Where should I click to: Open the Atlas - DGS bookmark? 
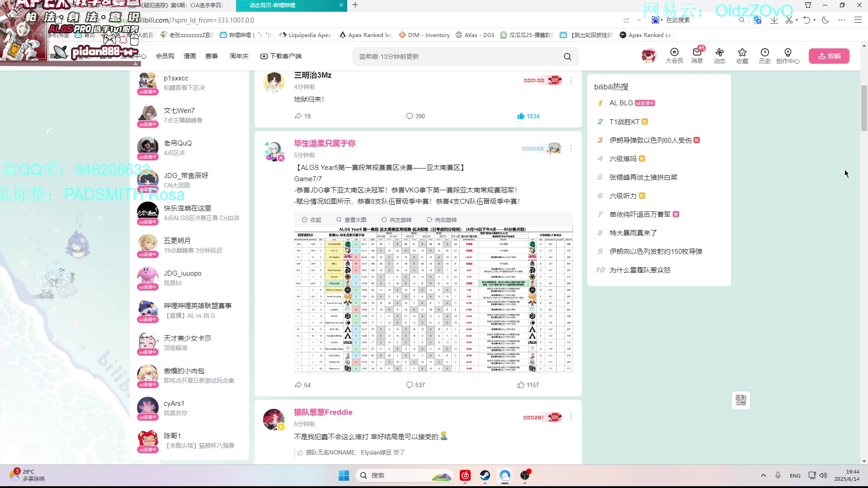[x=475, y=35]
